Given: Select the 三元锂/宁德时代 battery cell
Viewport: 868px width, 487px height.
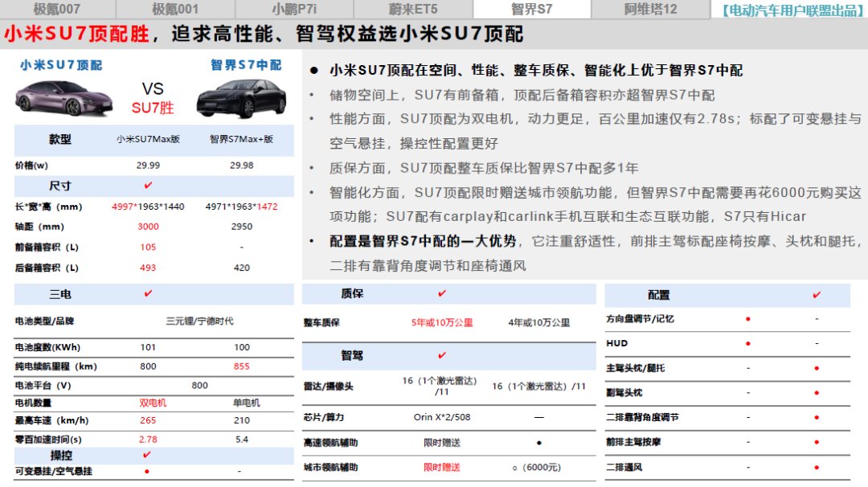Looking at the screenshot, I should click(200, 321).
